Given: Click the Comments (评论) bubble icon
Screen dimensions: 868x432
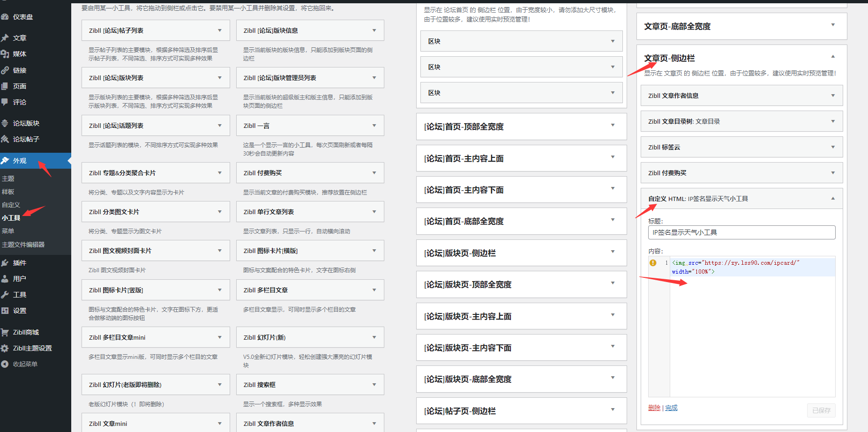Looking at the screenshot, I should click(x=5, y=102).
